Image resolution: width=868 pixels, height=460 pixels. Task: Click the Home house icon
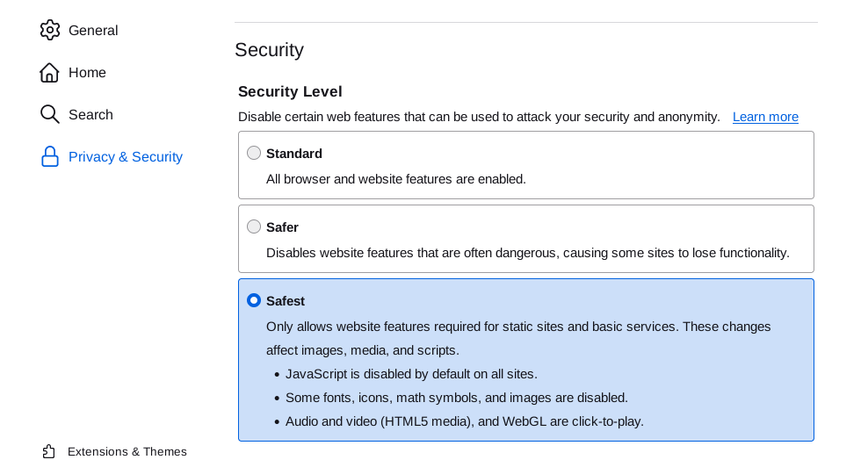[49, 73]
